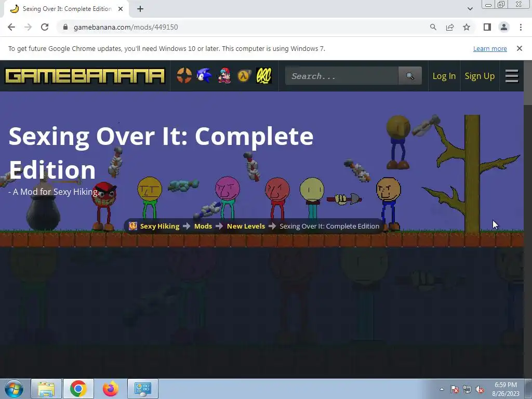Expand the tab search dropdown arrow
The width and height of the screenshot is (532, 399).
[x=470, y=9]
